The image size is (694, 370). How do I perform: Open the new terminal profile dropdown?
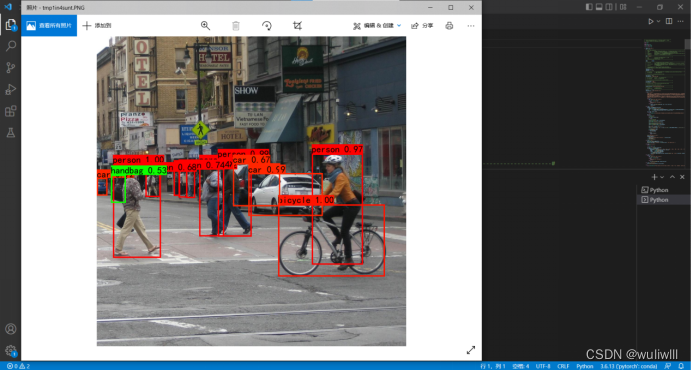point(662,177)
